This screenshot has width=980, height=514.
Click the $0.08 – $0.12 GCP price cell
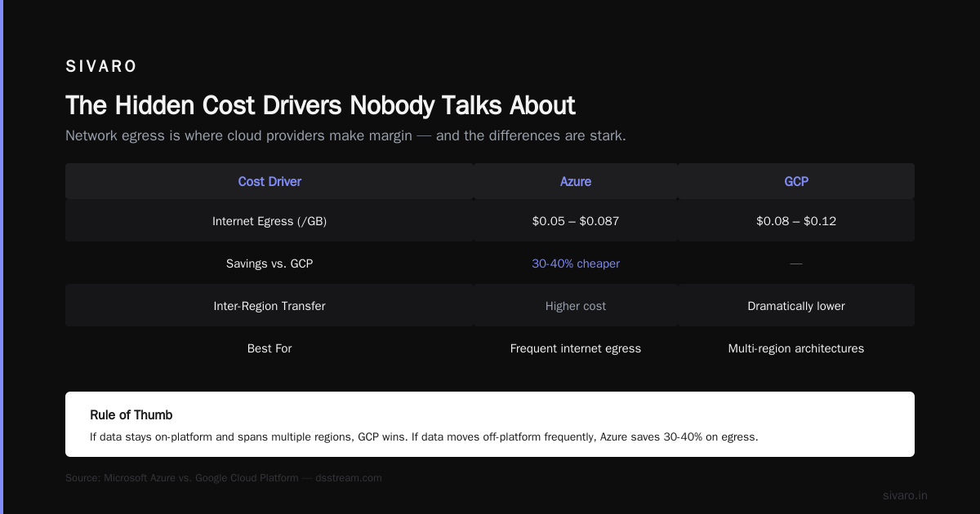[796, 221]
